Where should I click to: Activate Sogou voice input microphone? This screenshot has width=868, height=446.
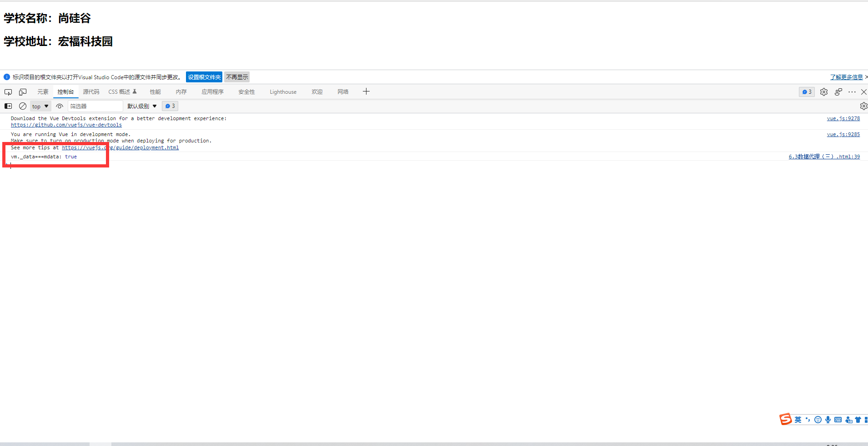click(x=828, y=419)
